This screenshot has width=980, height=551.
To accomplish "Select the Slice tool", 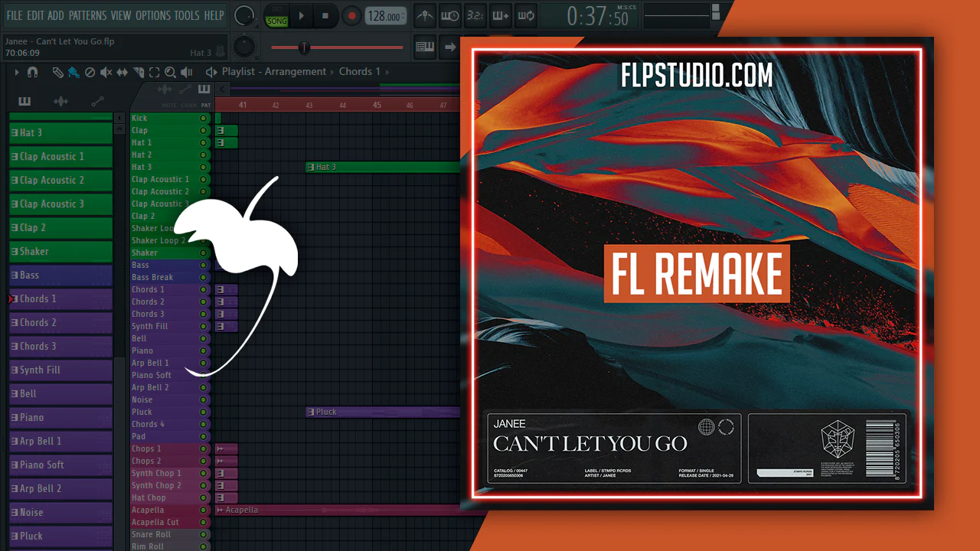I will (139, 72).
